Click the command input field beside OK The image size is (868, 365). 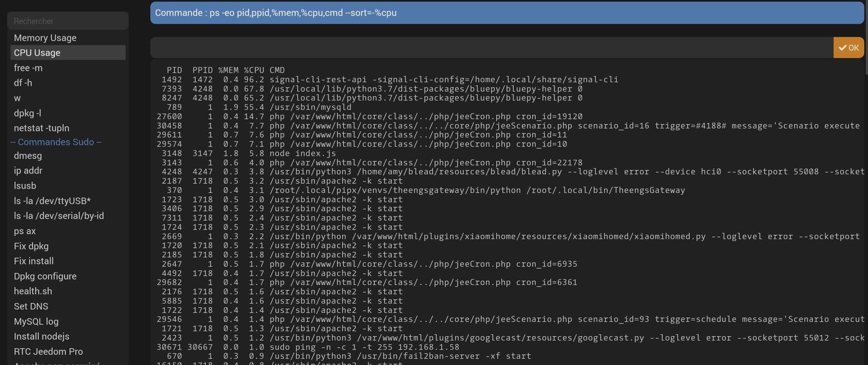491,47
